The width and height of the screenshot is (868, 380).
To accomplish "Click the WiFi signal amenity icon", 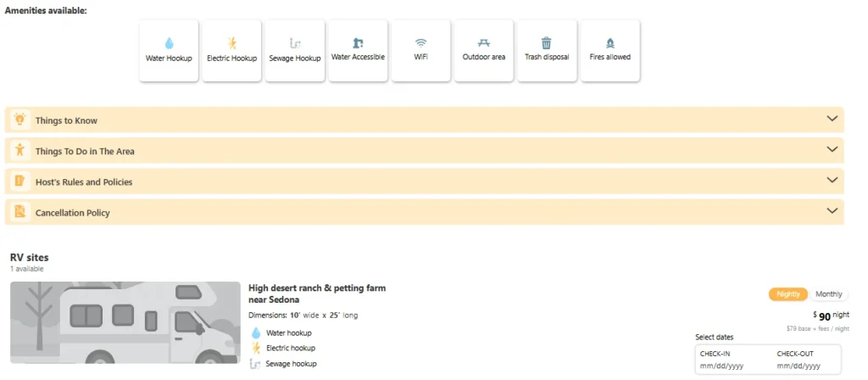I will click(420, 43).
